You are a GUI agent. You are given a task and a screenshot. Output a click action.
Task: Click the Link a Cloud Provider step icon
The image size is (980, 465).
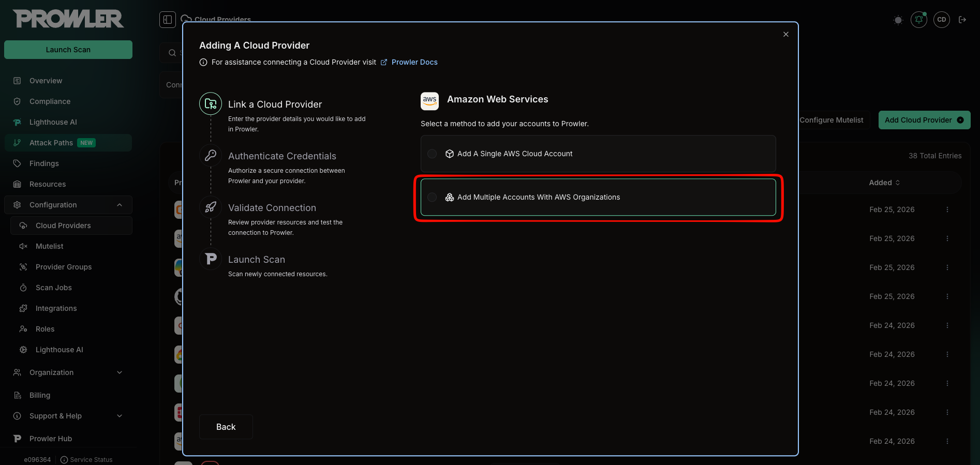(x=211, y=104)
